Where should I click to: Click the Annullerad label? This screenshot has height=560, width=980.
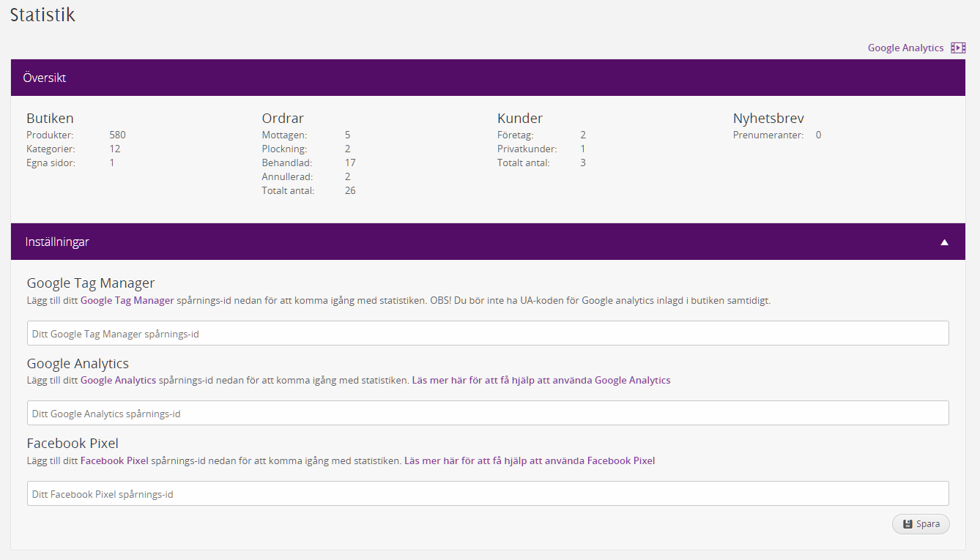287,176
